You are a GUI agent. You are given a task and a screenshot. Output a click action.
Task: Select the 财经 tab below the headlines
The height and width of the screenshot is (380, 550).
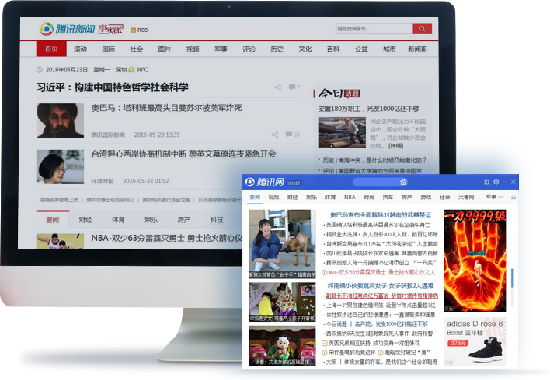85,220
